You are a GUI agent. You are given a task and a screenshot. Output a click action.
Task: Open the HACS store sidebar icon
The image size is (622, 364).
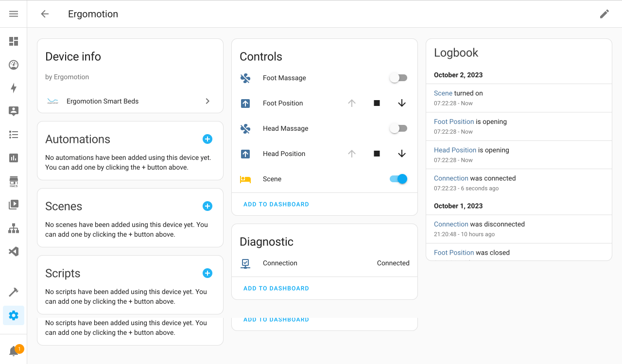coord(14,181)
